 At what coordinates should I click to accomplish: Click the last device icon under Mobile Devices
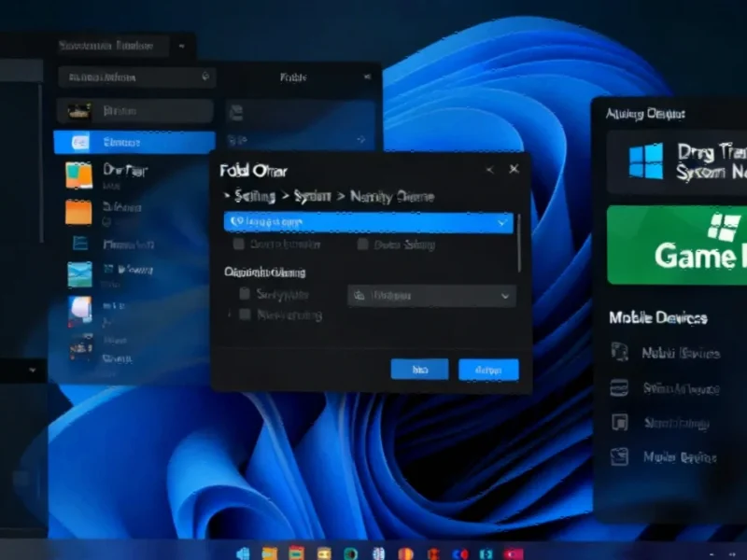pyautogui.click(x=619, y=456)
